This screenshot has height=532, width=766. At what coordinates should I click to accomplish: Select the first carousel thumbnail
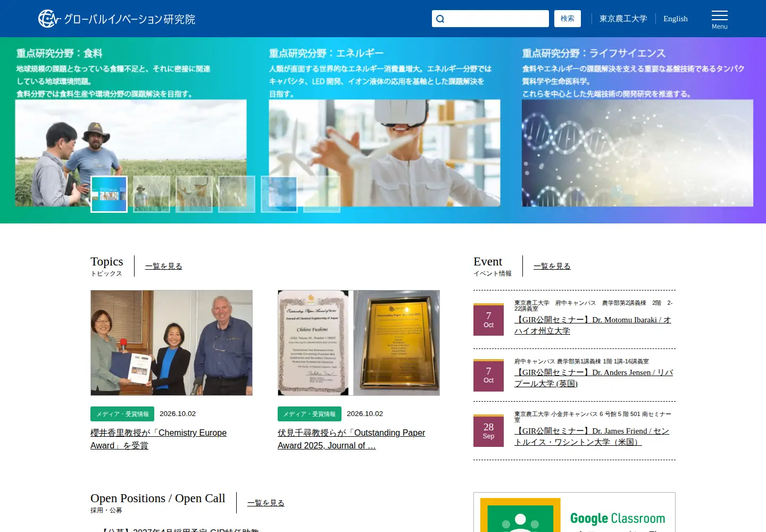(109, 194)
